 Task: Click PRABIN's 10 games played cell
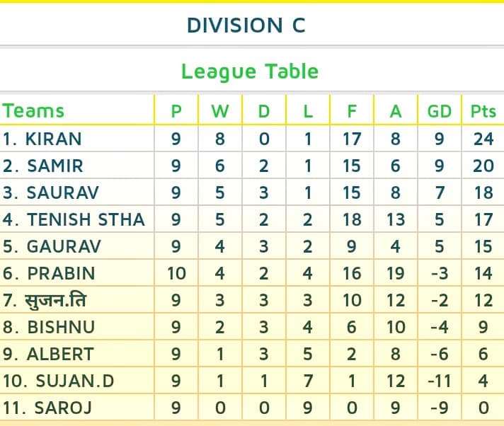[x=176, y=273]
